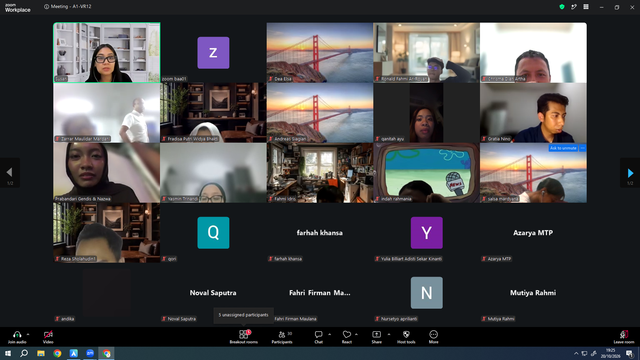
Task: Select Gratia Nino's video tile
Action: [533, 113]
